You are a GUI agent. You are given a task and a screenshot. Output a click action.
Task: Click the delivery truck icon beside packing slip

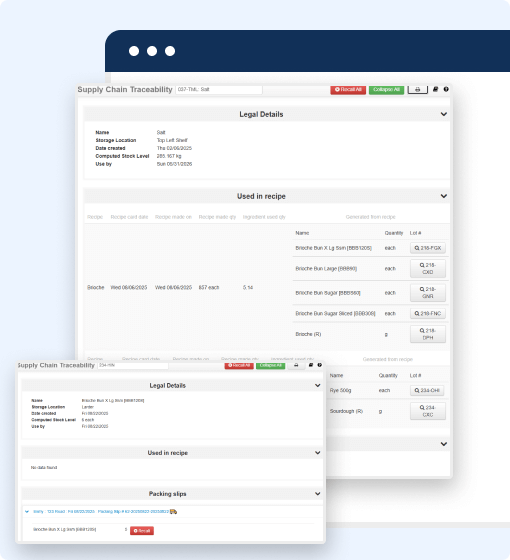(x=174, y=511)
